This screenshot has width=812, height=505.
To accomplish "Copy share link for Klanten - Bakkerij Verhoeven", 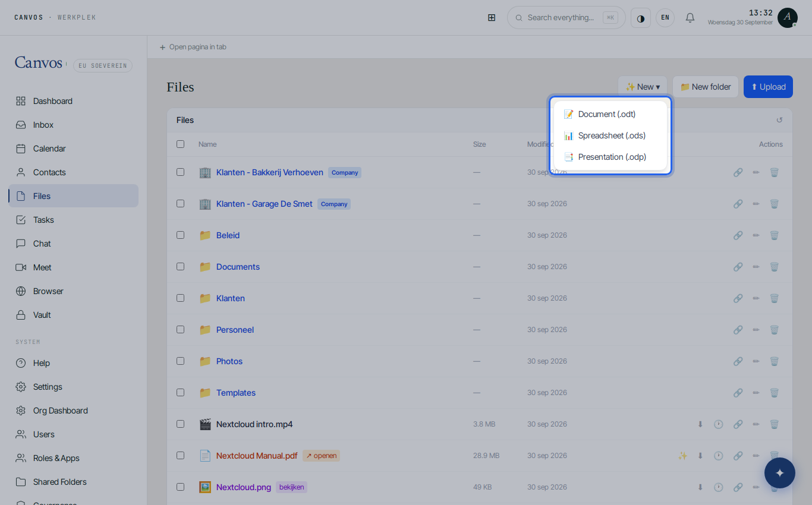I will (x=738, y=172).
